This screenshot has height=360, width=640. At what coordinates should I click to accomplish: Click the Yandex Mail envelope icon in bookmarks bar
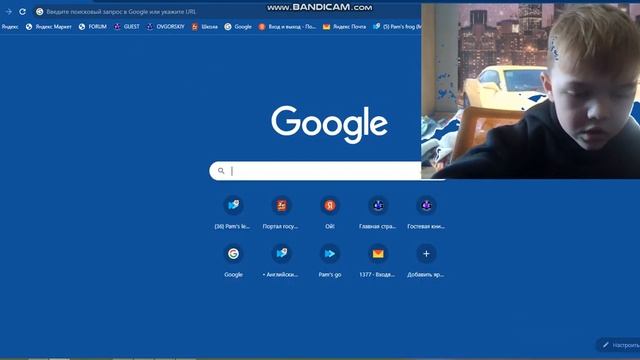click(x=326, y=27)
